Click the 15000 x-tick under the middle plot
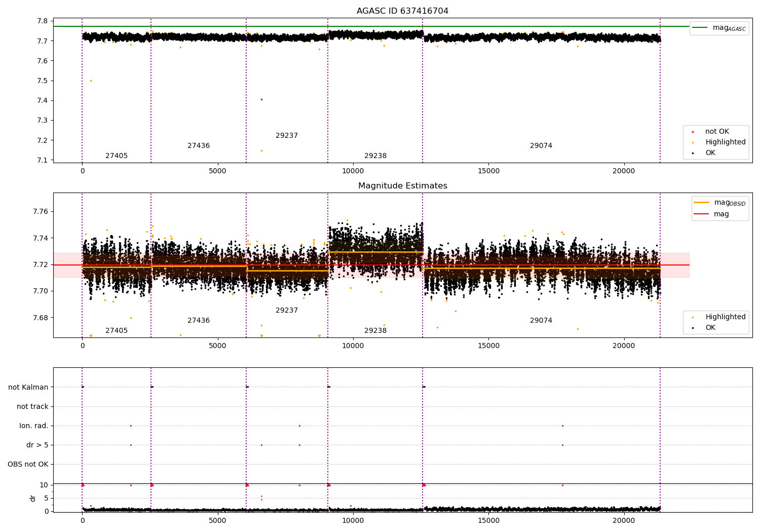The height and width of the screenshot is (532, 760). [488, 346]
